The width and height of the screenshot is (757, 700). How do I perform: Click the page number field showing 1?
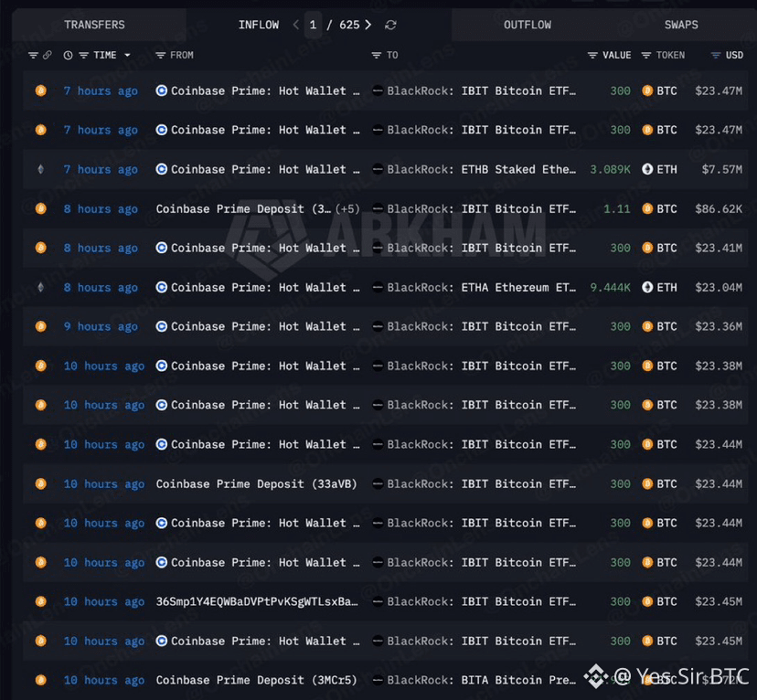[x=313, y=25]
